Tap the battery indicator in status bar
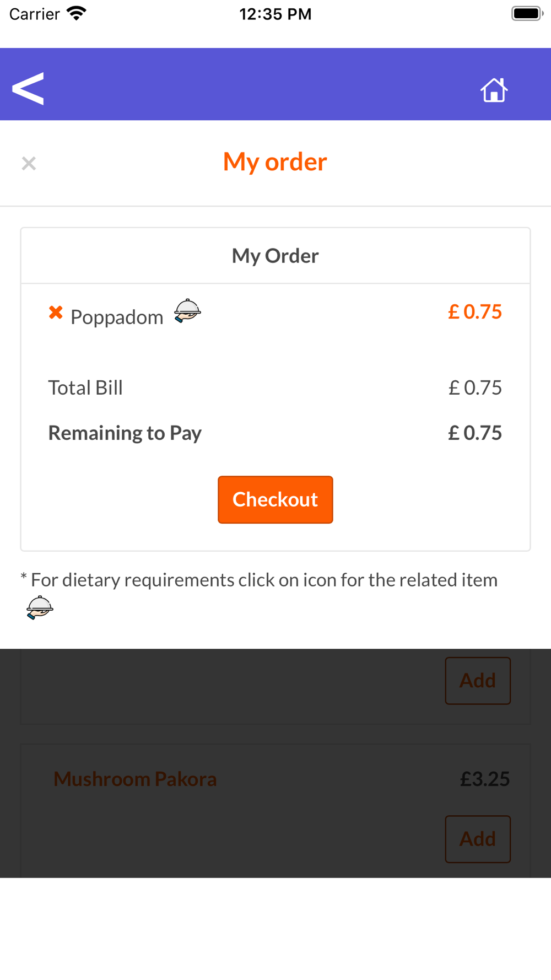551x980 pixels. tap(527, 14)
